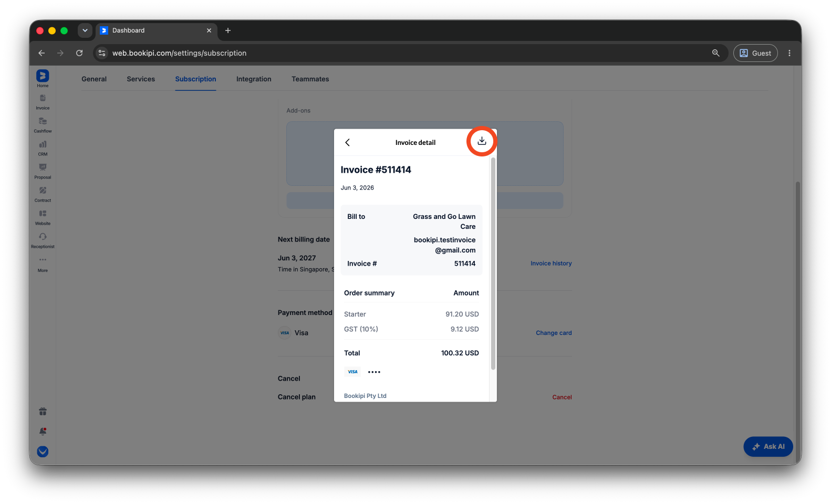The height and width of the screenshot is (504, 831).
Task: Open Home in the Bookipi sidebar
Action: pos(43,79)
